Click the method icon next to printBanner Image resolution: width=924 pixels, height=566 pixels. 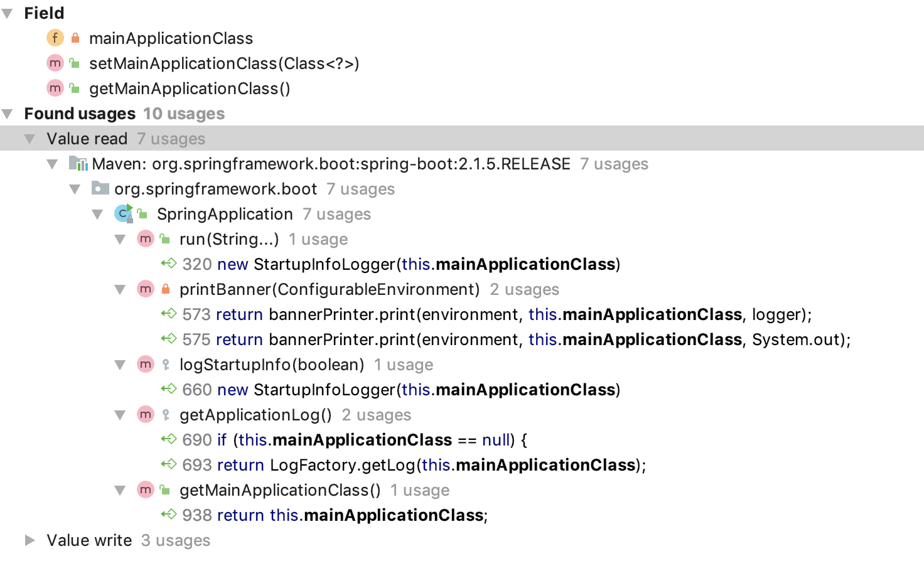tap(146, 289)
